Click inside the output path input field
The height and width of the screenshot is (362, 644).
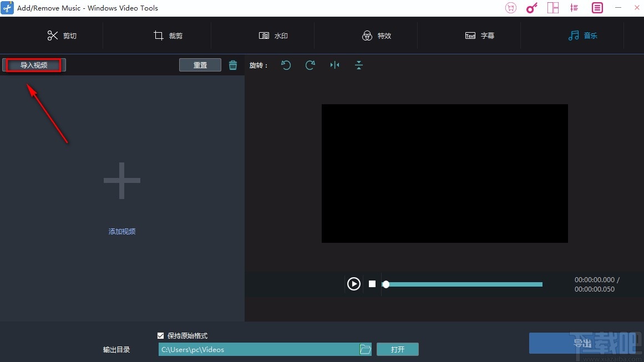coord(255,349)
